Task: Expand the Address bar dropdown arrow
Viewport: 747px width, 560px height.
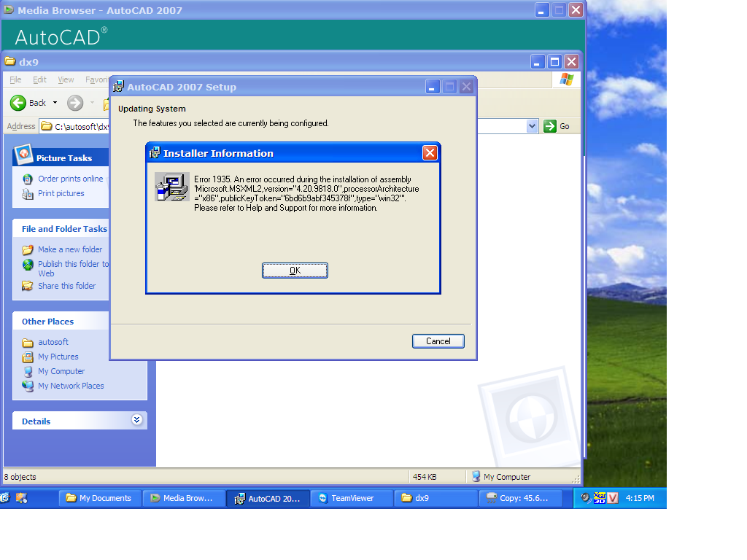Action: [532, 126]
